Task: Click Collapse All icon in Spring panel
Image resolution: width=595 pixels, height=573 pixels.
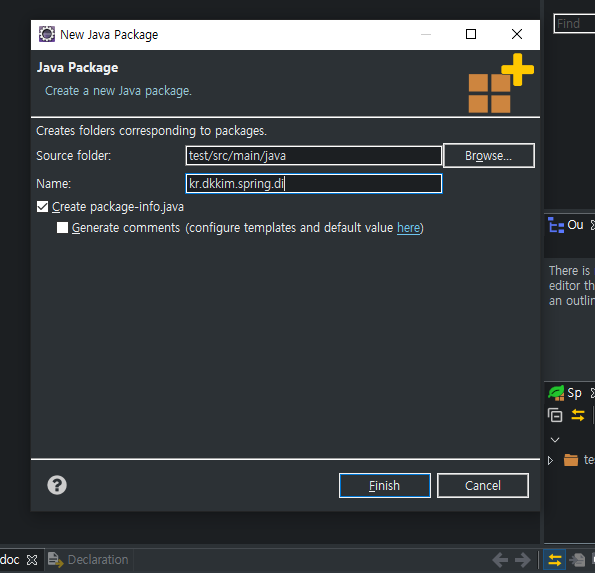Action: (555, 415)
